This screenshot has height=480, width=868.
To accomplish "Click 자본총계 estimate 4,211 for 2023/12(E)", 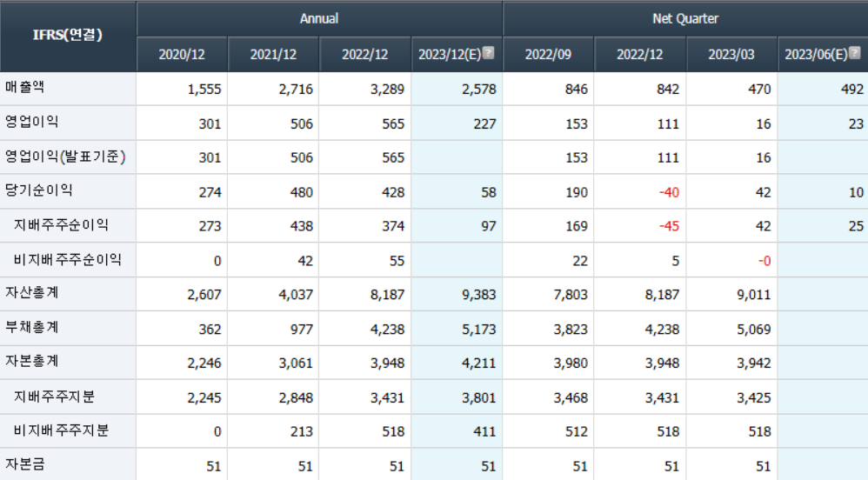I will point(479,363).
